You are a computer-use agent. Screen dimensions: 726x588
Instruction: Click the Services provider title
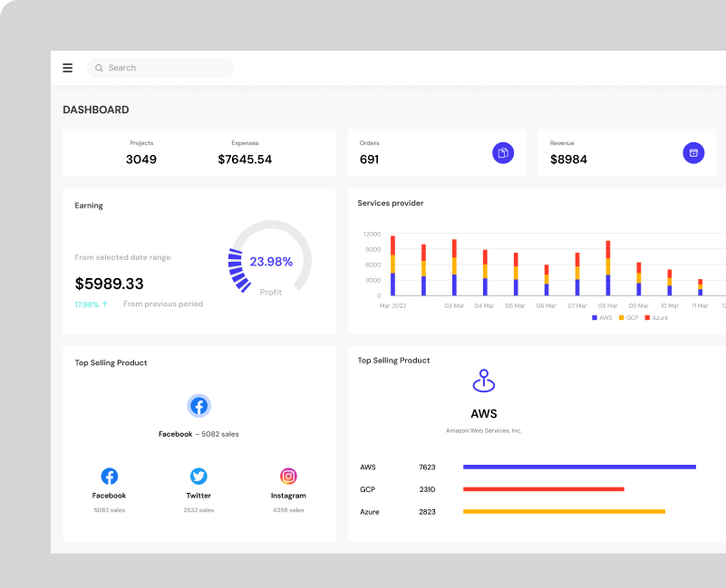click(391, 203)
